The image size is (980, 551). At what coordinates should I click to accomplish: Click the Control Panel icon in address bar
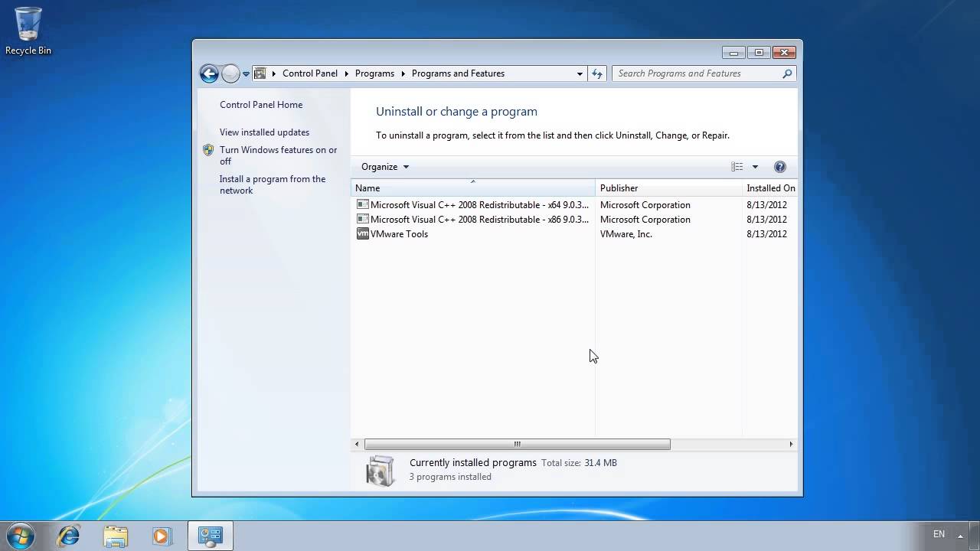pos(260,73)
